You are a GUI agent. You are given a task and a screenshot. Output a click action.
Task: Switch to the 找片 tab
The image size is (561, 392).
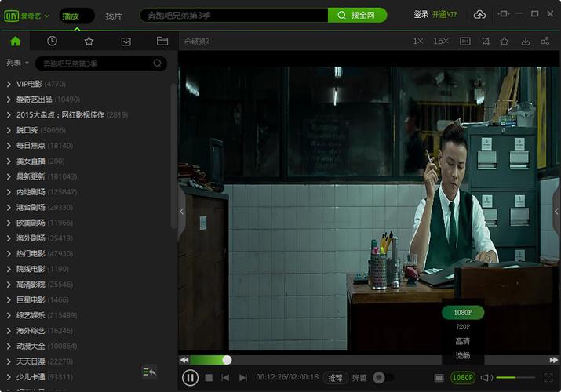point(114,16)
